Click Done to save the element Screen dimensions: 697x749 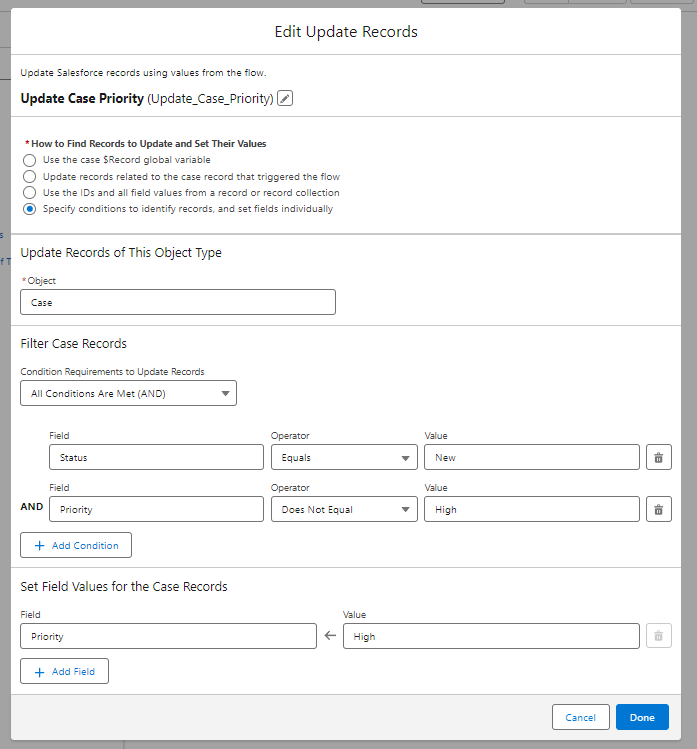(x=642, y=717)
